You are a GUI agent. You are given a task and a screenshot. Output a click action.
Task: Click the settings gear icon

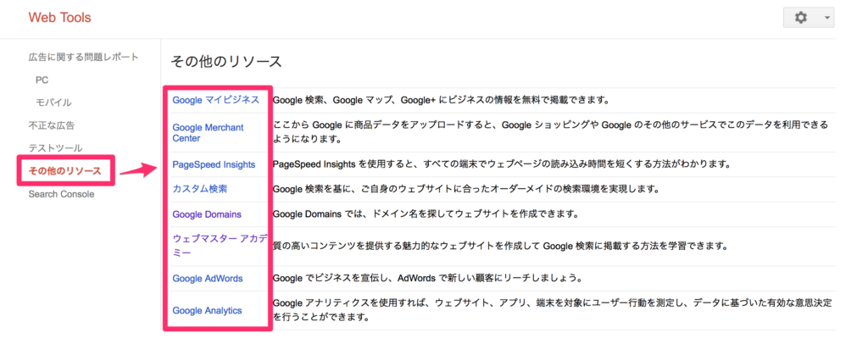point(800,18)
